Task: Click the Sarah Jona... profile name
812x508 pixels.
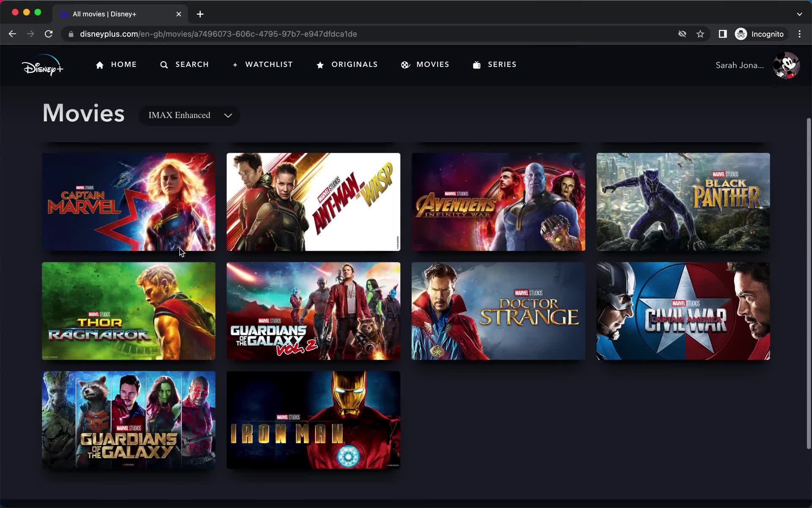Action: 740,65
